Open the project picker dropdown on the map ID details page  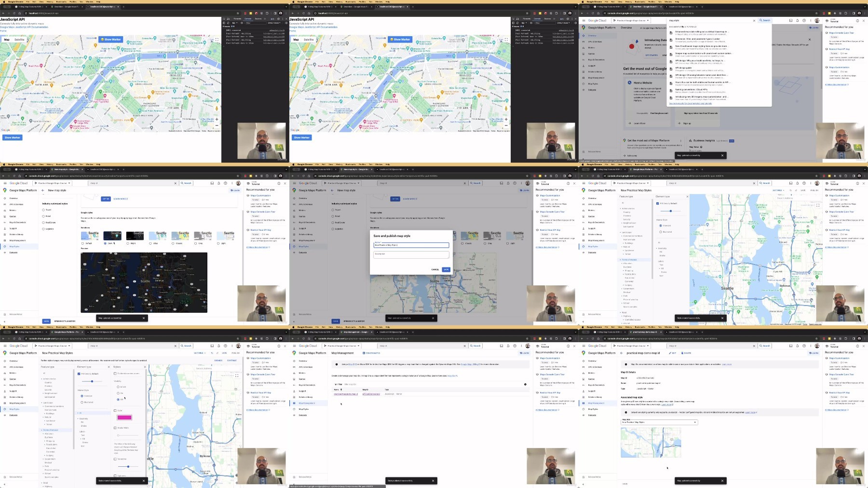(x=632, y=346)
